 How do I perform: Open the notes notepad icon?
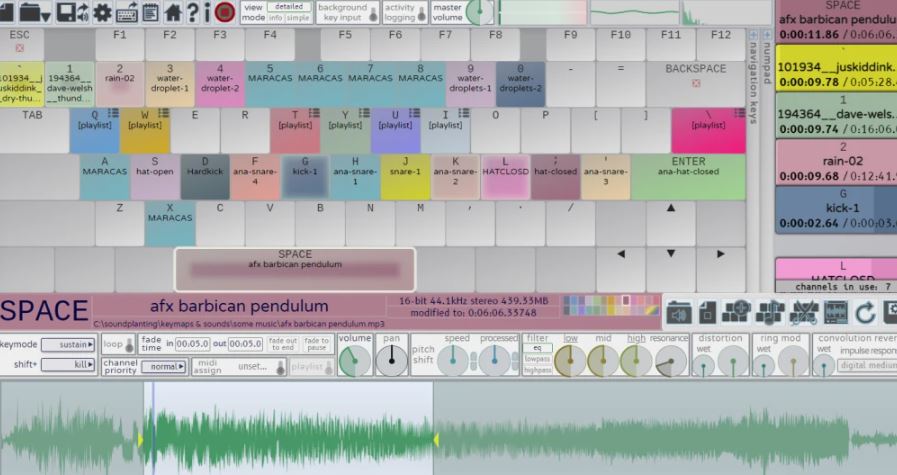pyautogui.click(x=150, y=12)
